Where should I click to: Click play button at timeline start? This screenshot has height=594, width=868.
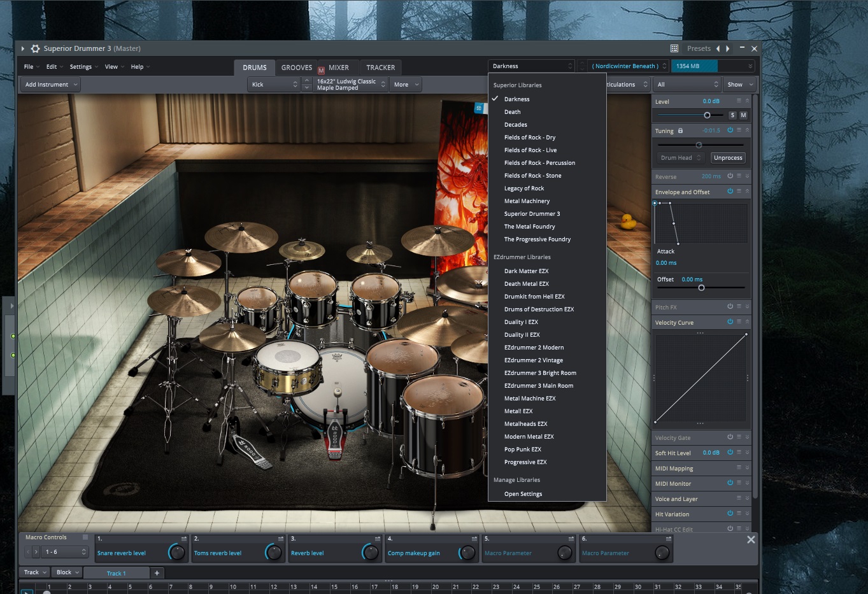tap(27, 591)
